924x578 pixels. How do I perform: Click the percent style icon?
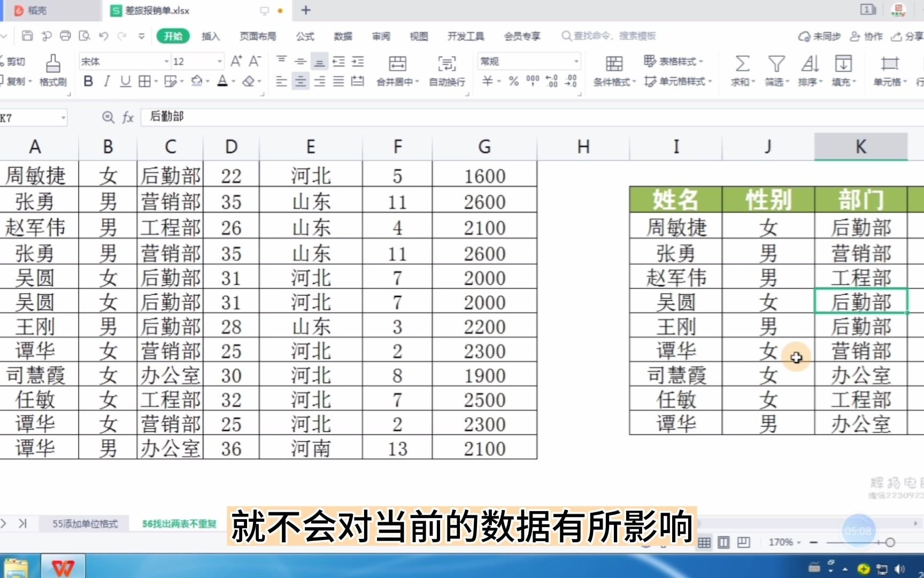coord(514,81)
